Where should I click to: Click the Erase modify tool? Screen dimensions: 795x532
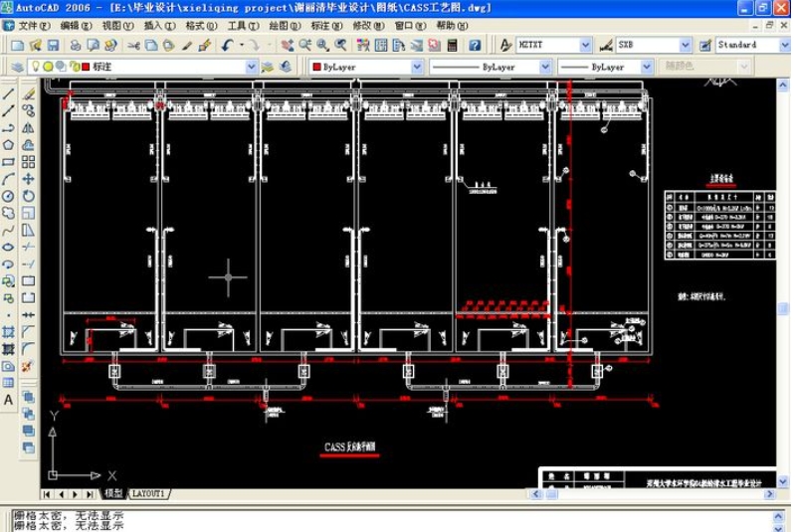[x=28, y=93]
